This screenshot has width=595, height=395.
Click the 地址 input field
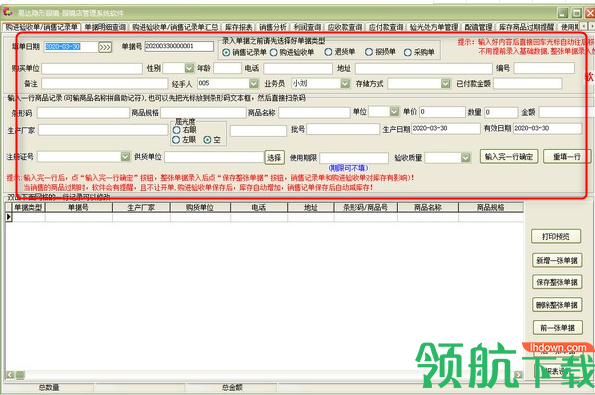click(423, 69)
